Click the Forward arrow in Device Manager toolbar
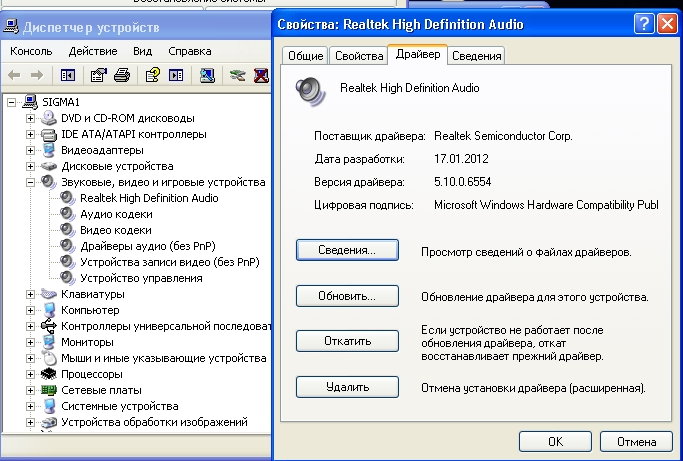 point(37,75)
